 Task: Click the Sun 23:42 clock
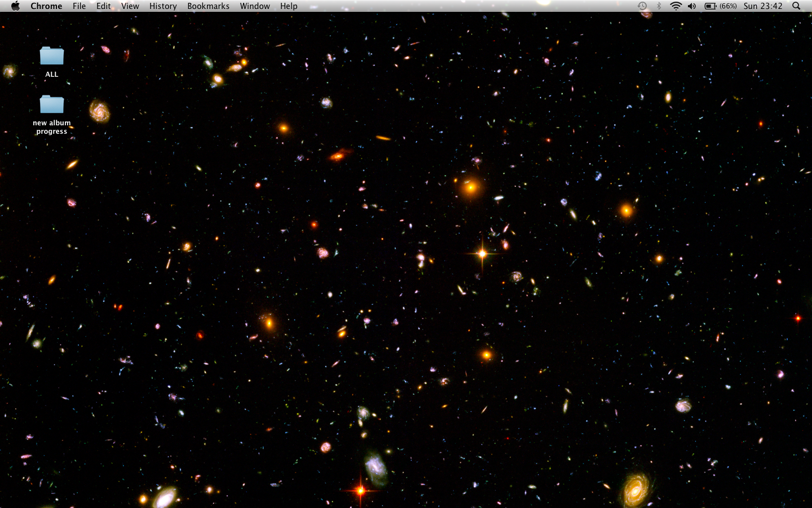point(763,6)
